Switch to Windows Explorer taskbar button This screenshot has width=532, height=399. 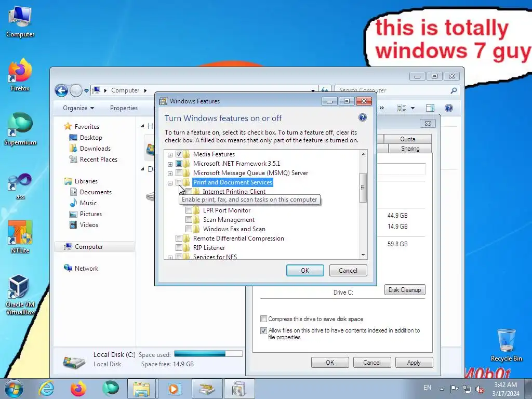point(141,389)
